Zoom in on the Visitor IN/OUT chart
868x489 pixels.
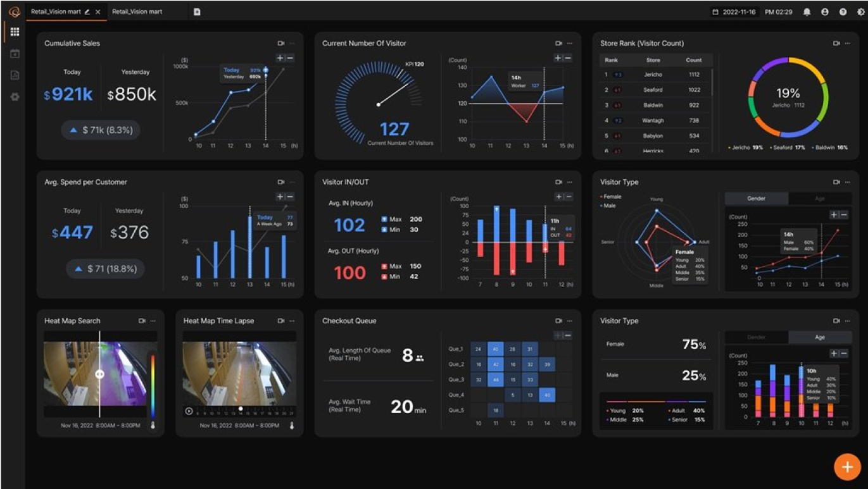pos(558,197)
